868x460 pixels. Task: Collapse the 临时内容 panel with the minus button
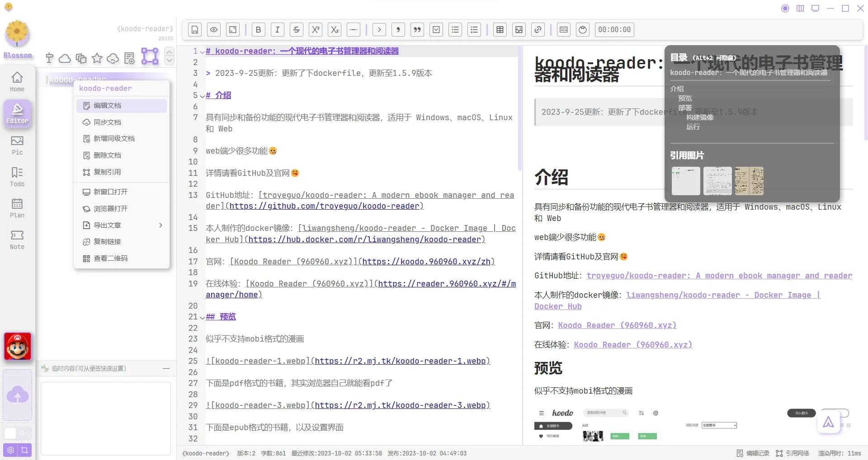click(x=166, y=369)
